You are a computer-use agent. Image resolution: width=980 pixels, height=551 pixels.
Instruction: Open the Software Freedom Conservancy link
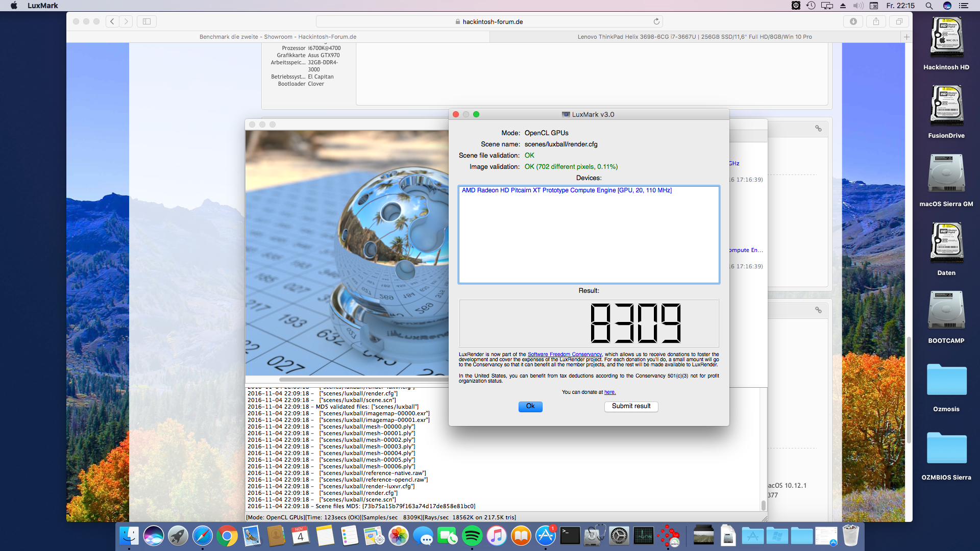coord(565,354)
